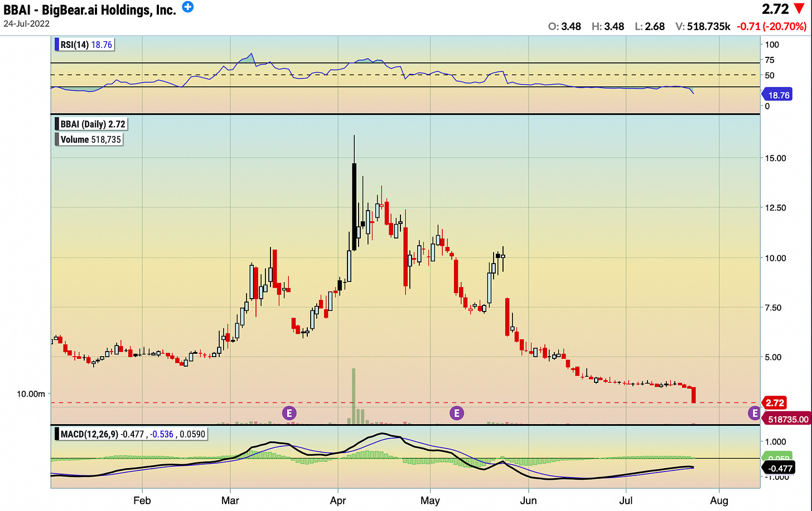Click the Jun label on time axis

[x=528, y=500]
